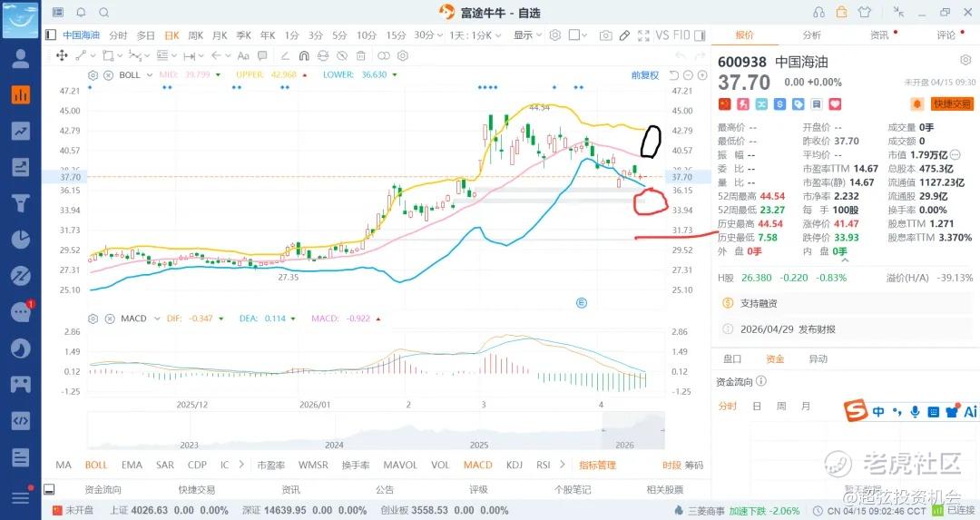
Task: Zoom out chart with the minus circle icon
Action: [x=688, y=75]
